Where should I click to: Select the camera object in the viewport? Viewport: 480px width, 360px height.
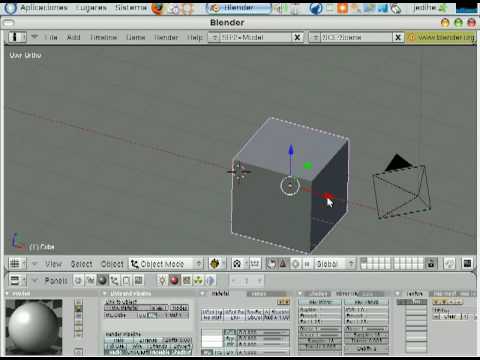click(x=401, y=187)
